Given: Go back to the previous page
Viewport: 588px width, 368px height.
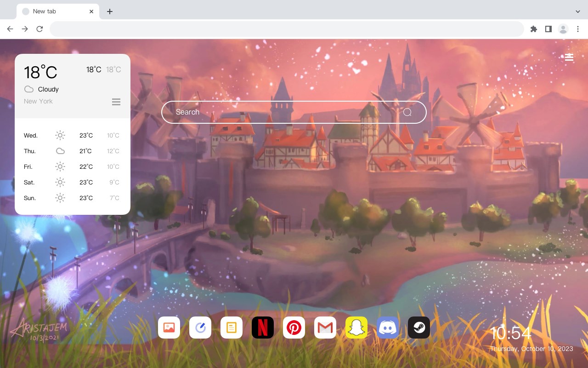Looking at the screenshot, I should [x=10, y=29].
